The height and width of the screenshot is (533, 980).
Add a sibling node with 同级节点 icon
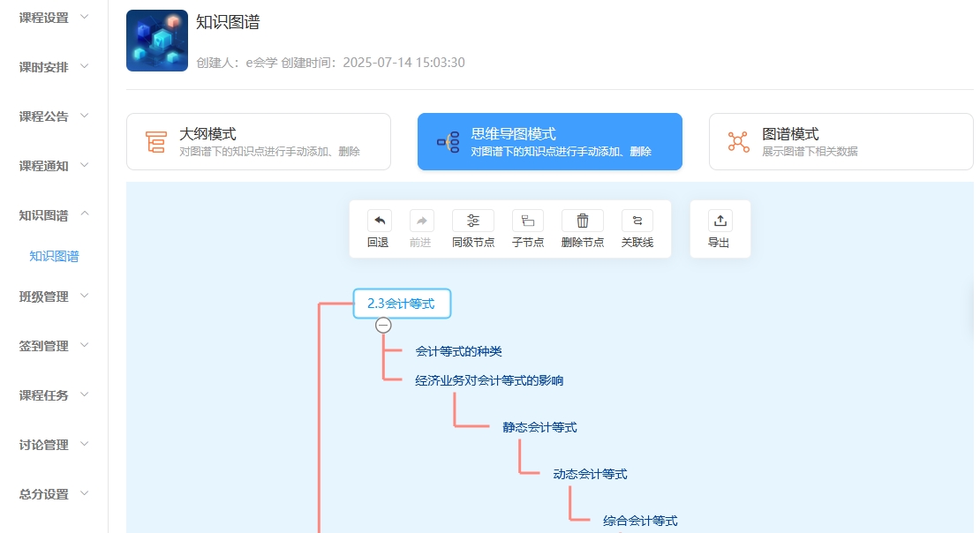coord(472,221)
